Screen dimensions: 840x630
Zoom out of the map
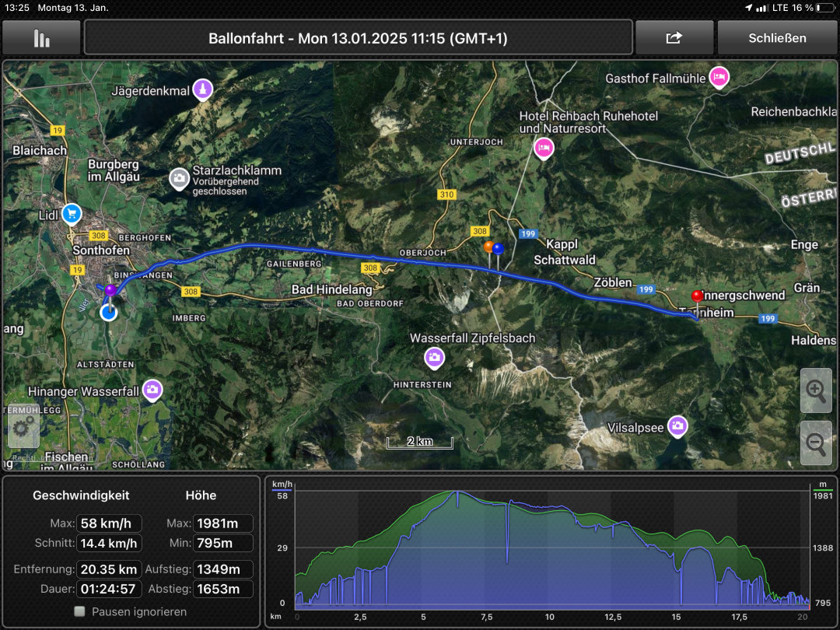816,444
